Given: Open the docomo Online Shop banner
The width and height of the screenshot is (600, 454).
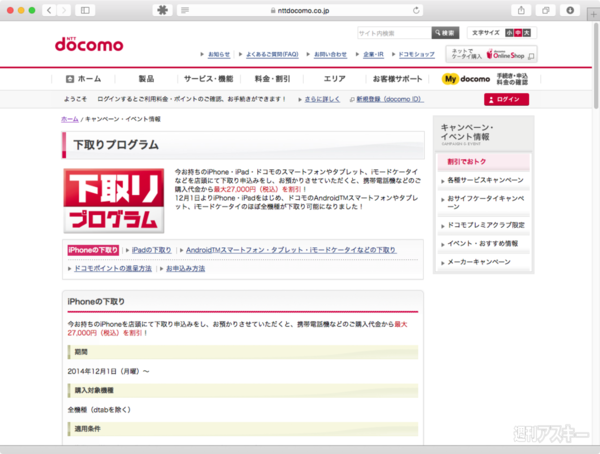Looking at the screenshot, I should point(491,54).
